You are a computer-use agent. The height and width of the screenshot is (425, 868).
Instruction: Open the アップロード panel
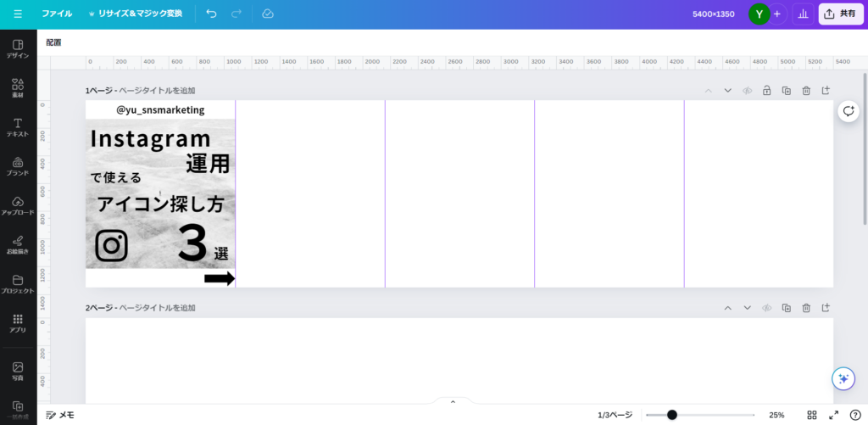point(18,205)
